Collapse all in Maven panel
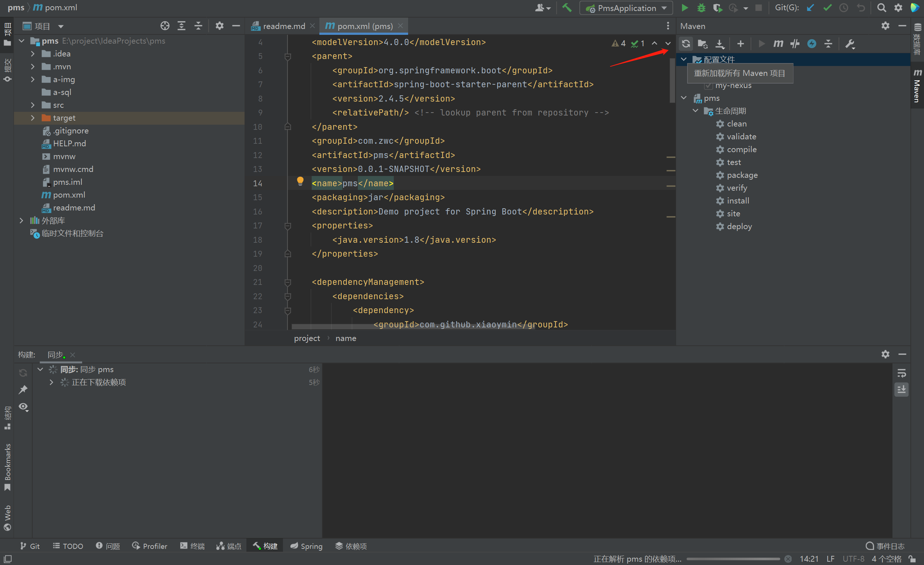This screenshot has width=924, height=565. click(x=828, y=44)
